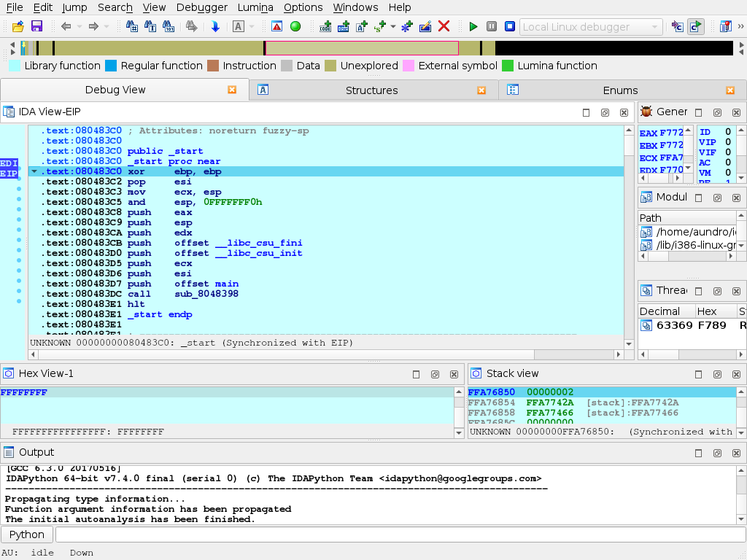Click the green circle toolbar icon

coord(295,27)
